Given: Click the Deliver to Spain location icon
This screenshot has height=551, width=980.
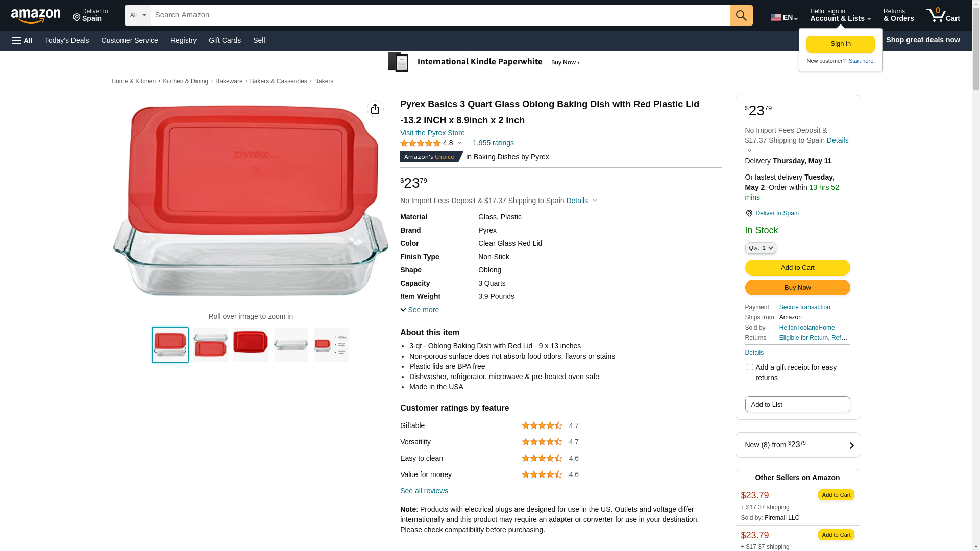Looking at the screenshot, I should pos(749,213).
